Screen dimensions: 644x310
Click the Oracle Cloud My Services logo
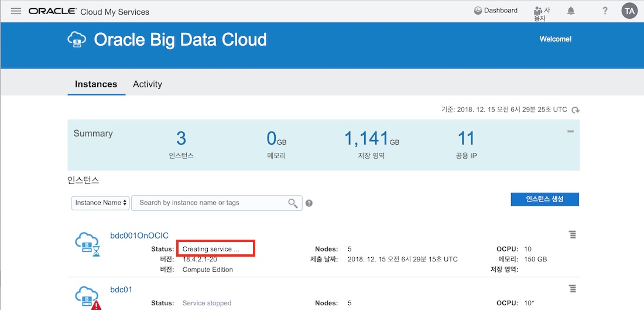89,12
